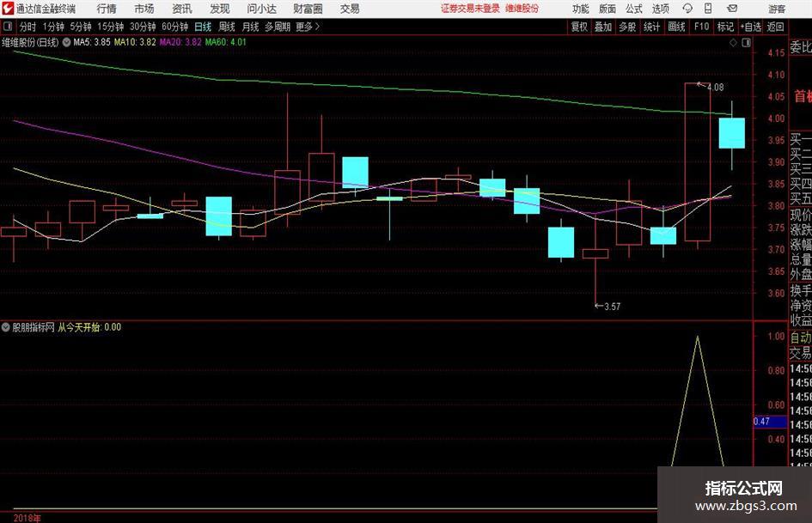Click the 标记 mark toolbar button
The height and width of the screenshot is (523, 812).
[x=725, y=27]
